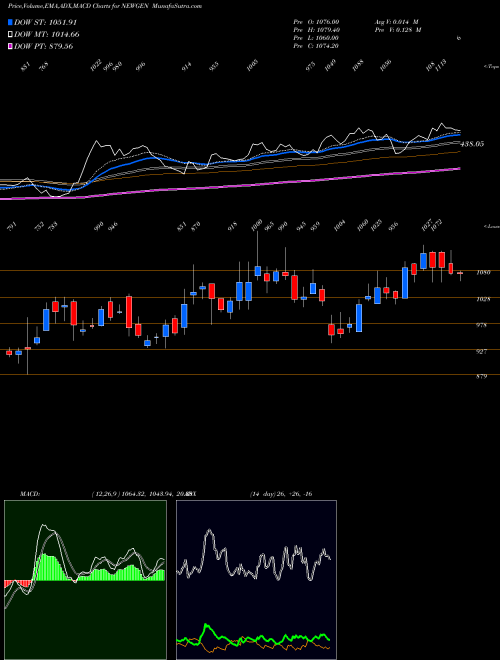Click the 879 price axis label
Image resolution: width=500 pixels, height=660 pixels.
481,377
